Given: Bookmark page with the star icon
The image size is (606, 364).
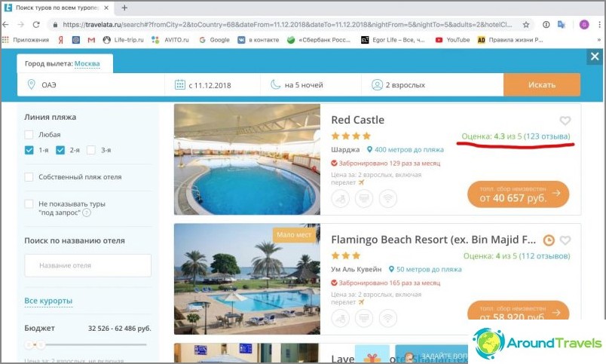Looking at the screenshot, I should click(525, 25).
